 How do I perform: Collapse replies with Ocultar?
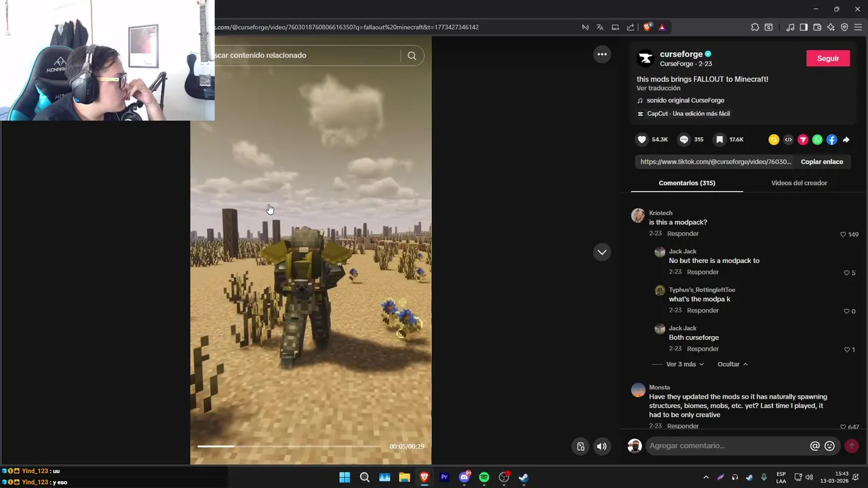click(x=732, y=365)
